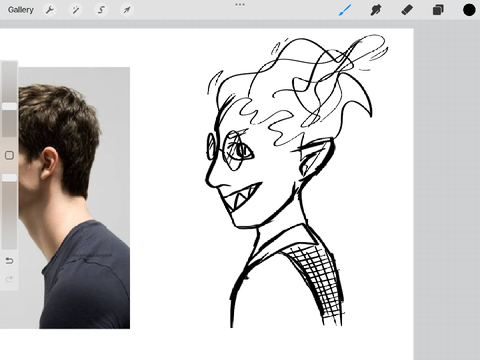The width and height of the screenshot is (480, 360).
Task: Tap the reference photo of man's profile
Action: coord(74,198)
